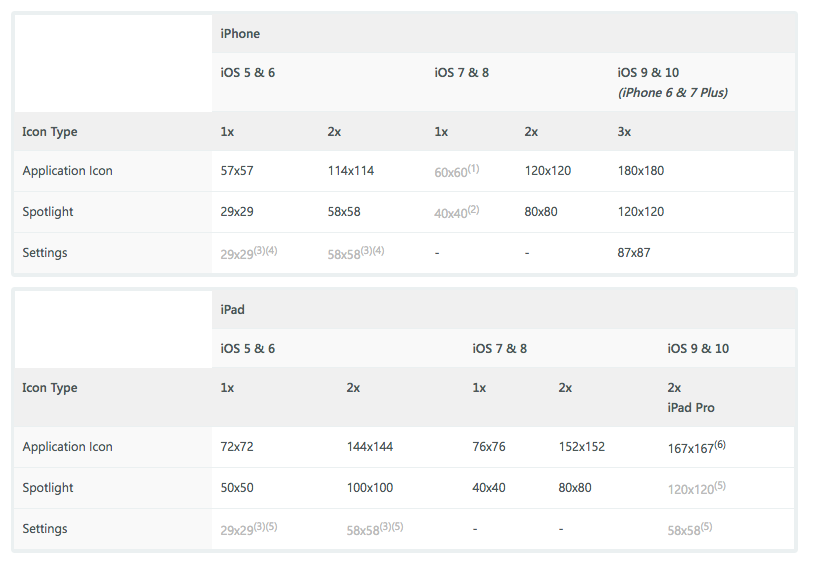This screenshot has height=563, width=834.
Task: Select the 180x180 cell
Action: pos(640,171)
